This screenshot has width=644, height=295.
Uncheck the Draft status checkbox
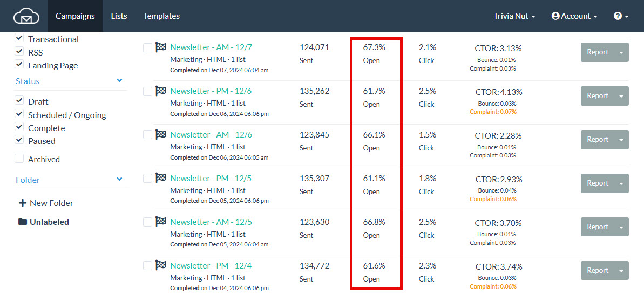[x=19, y=101]
